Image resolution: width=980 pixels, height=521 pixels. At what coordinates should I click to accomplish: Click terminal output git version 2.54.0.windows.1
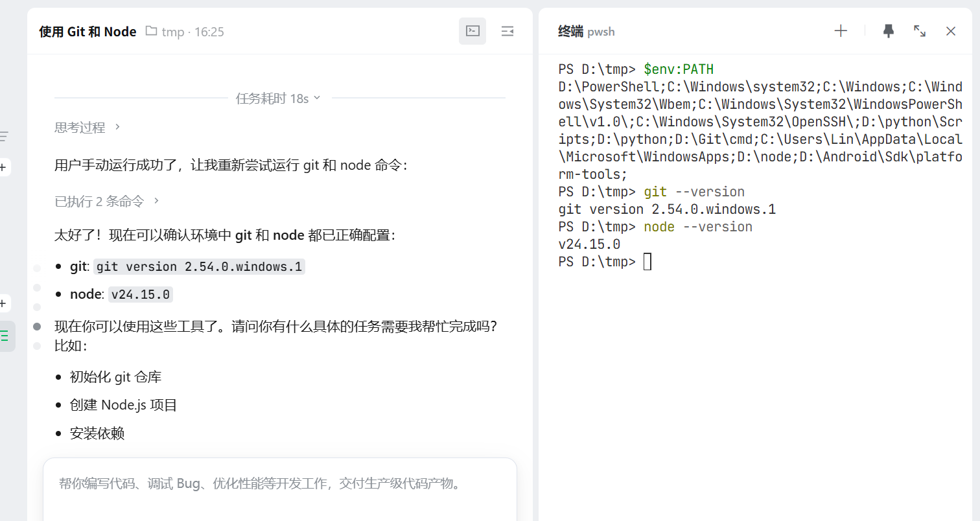[x=667, y=209]
